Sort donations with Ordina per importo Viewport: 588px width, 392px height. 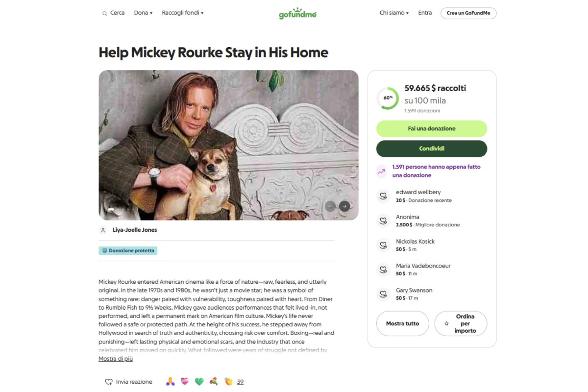461,323
